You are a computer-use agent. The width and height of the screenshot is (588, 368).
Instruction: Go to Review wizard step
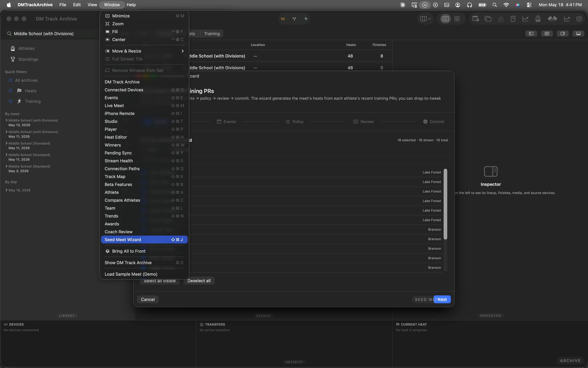pos(363,122)
